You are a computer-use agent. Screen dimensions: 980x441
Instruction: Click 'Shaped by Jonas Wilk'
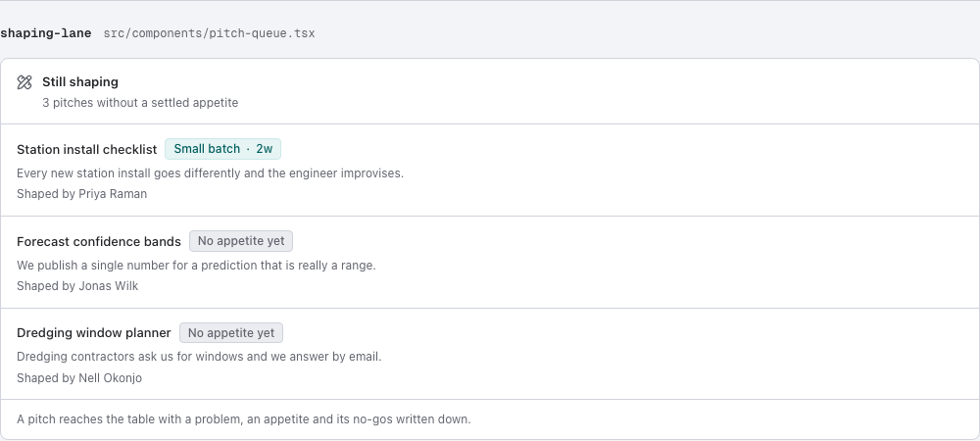point(77,286)
